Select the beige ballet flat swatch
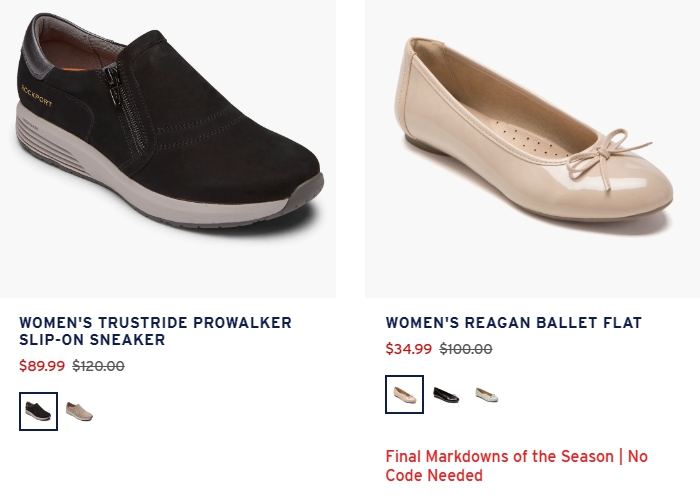Screen dimensions: 700x500 tap(404, 395)
